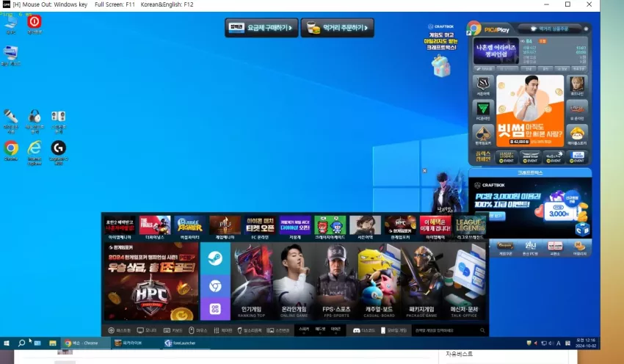Open the PICAPlay settings gear
This screenshot has height=364, width=624.
point(586,29)
